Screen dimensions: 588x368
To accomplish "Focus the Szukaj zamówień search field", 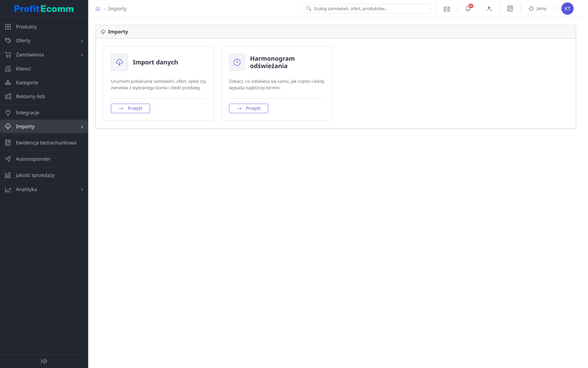I will click(367, 9).
